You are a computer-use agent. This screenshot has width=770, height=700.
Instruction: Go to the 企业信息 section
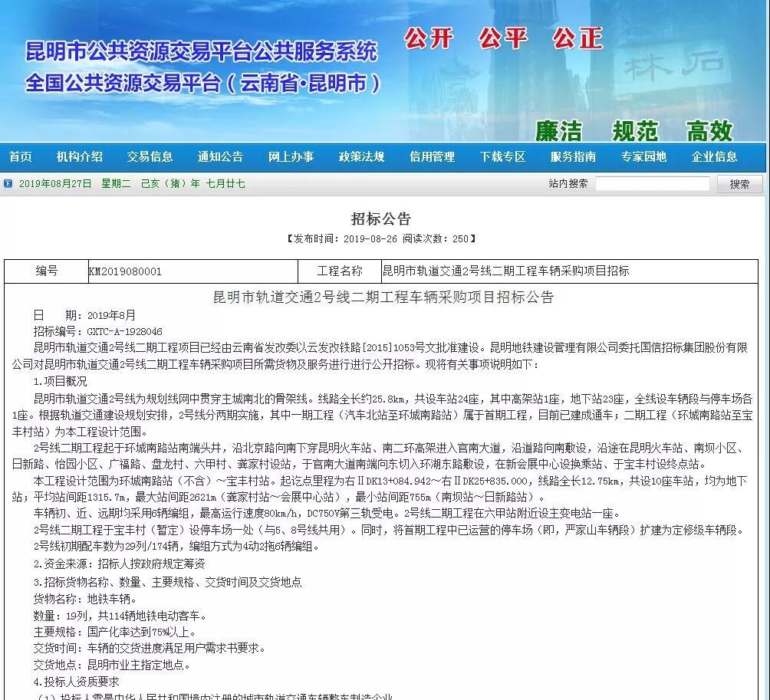[x=714, y=157]
